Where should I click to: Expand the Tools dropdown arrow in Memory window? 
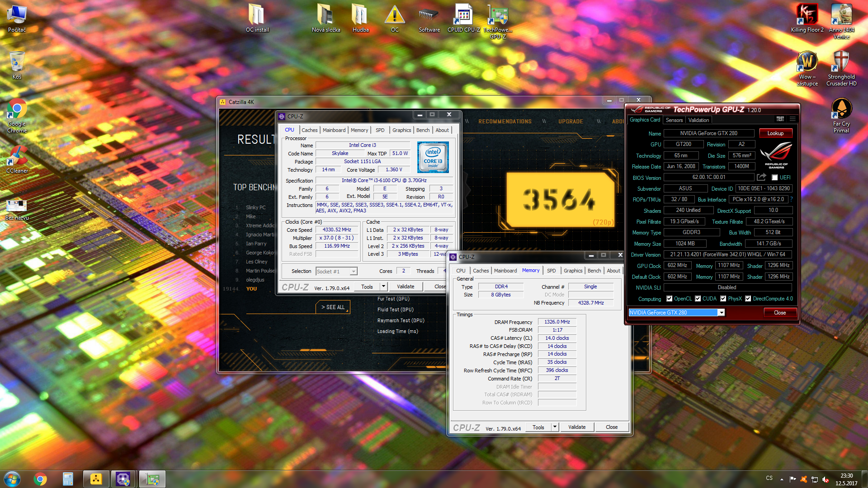[x=555, y=427]
